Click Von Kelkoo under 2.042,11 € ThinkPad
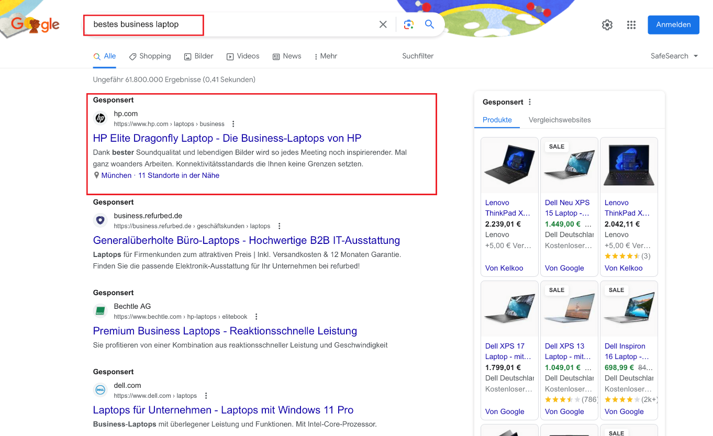 (623, 268)
